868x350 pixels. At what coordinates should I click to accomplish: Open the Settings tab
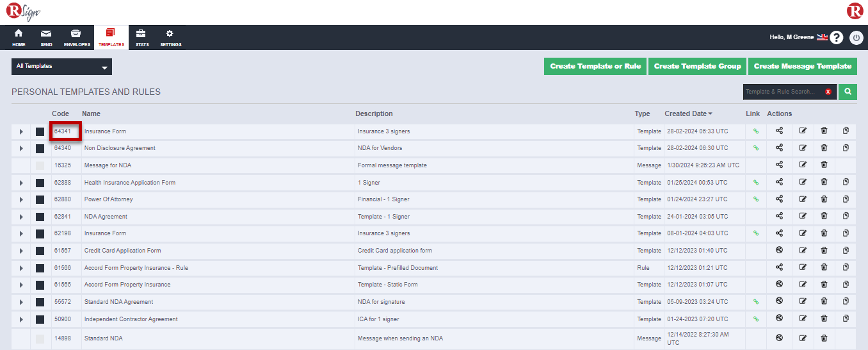click(x=170, y=38)
